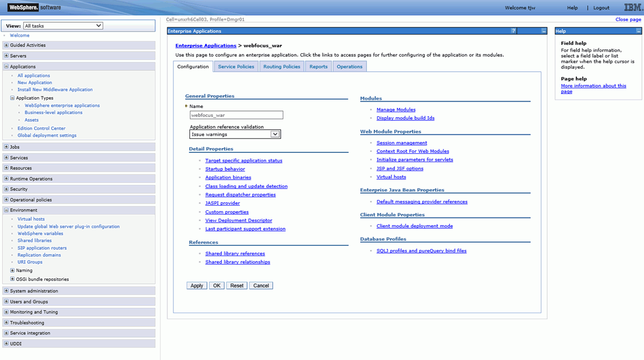Viewport: 644px width, 360px height.
Task: Click the OK button
Action: click(x=217, y=286)
